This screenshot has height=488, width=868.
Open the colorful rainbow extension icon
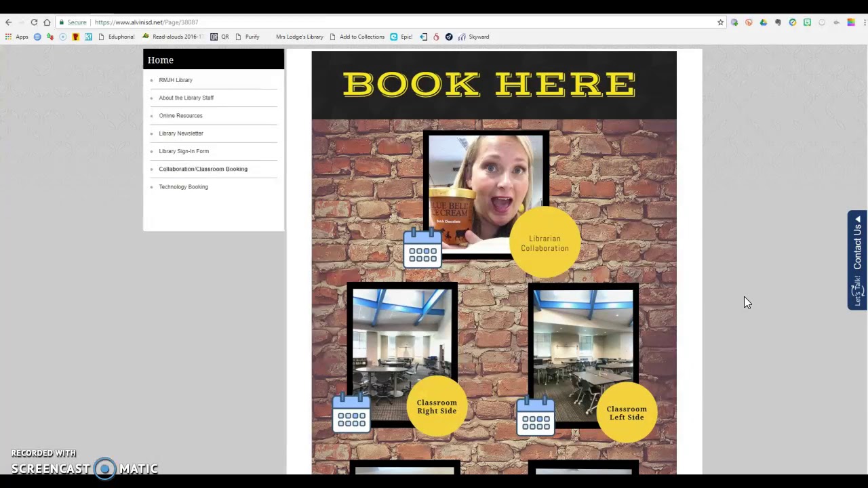point(851,22)
